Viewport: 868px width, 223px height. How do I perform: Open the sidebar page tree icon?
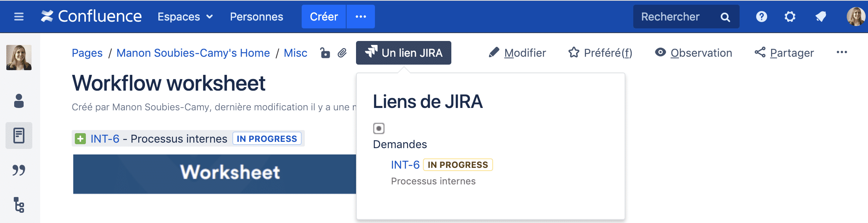19,205
